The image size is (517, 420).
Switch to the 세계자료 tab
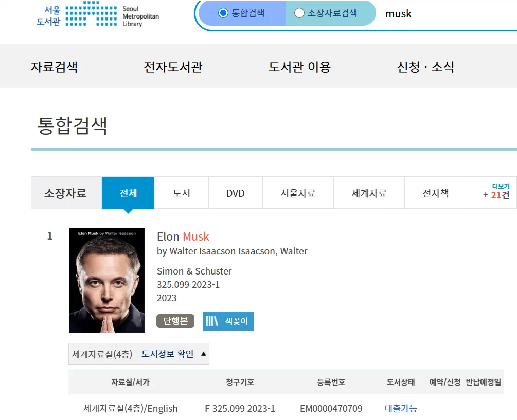369,193
